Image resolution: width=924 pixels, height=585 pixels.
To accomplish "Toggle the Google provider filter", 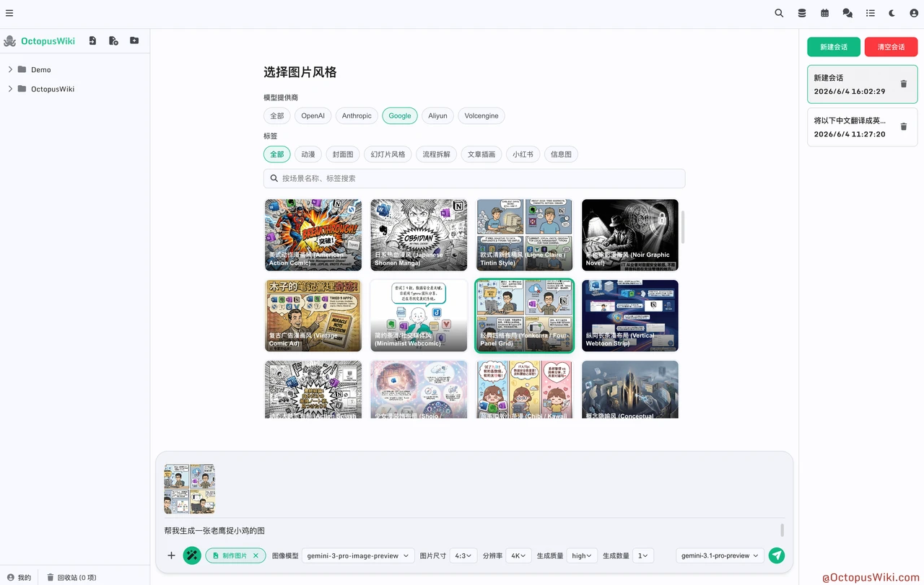I will [400, 115].
